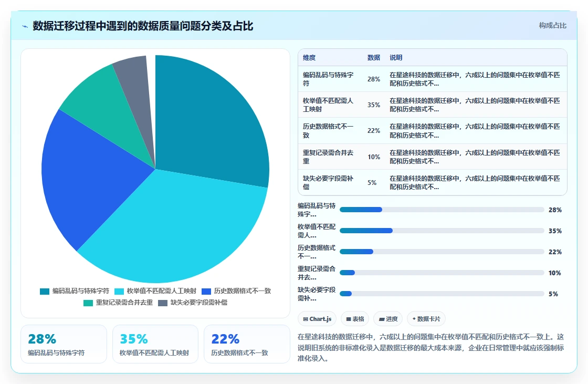Click the 22% progress bar for 历史数据格式

(x=442, y=252)
